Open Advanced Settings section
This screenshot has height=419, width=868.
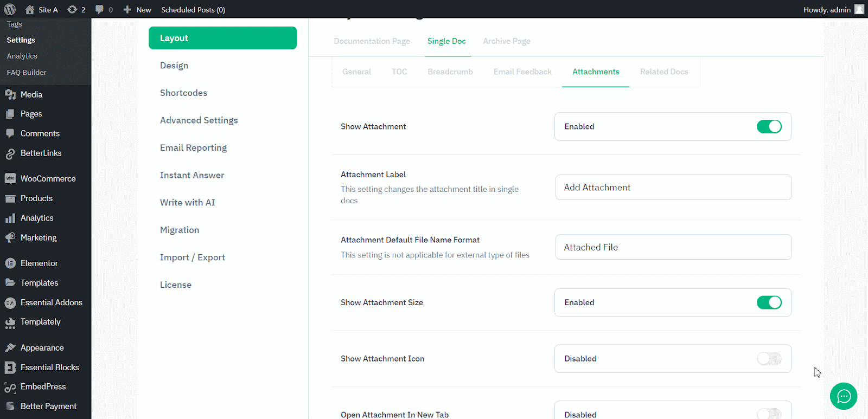(x=199, y=120)
